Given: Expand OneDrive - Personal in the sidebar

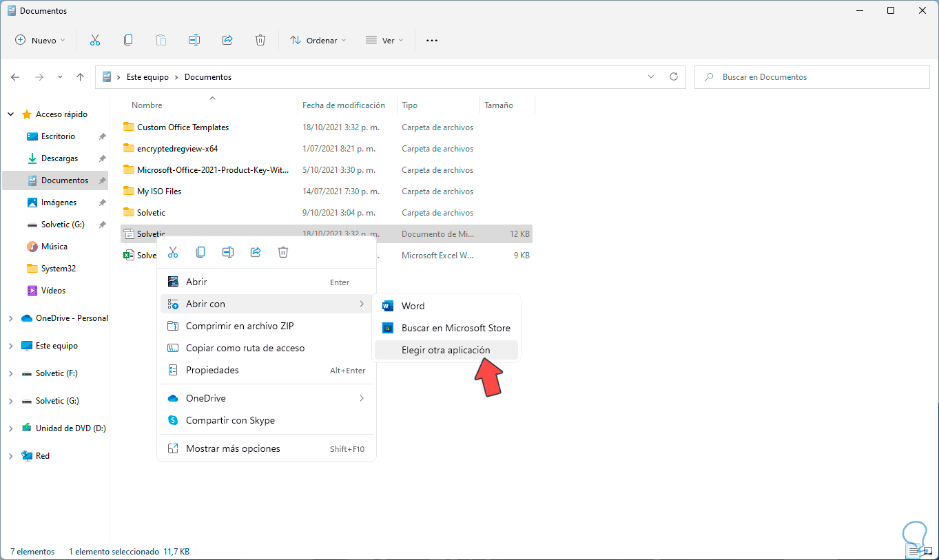Looking at the screenshot, I should [x=10, y=318].
